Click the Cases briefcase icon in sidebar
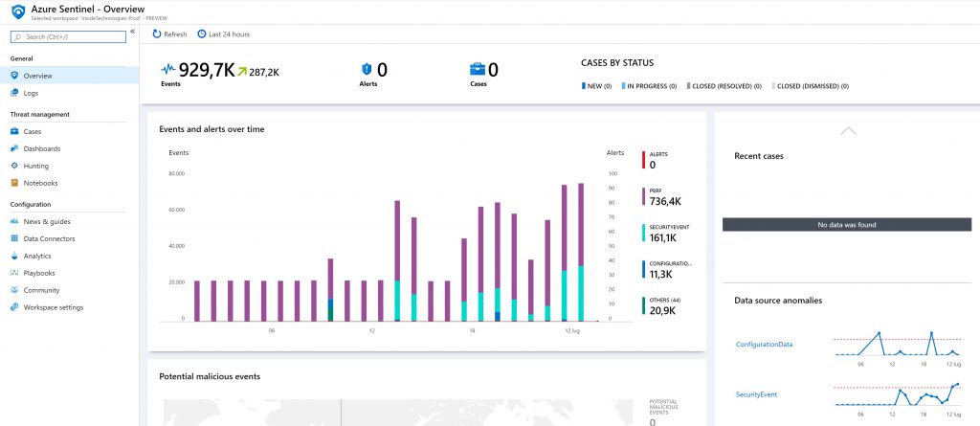980x426 pixels. pos(14,131)
